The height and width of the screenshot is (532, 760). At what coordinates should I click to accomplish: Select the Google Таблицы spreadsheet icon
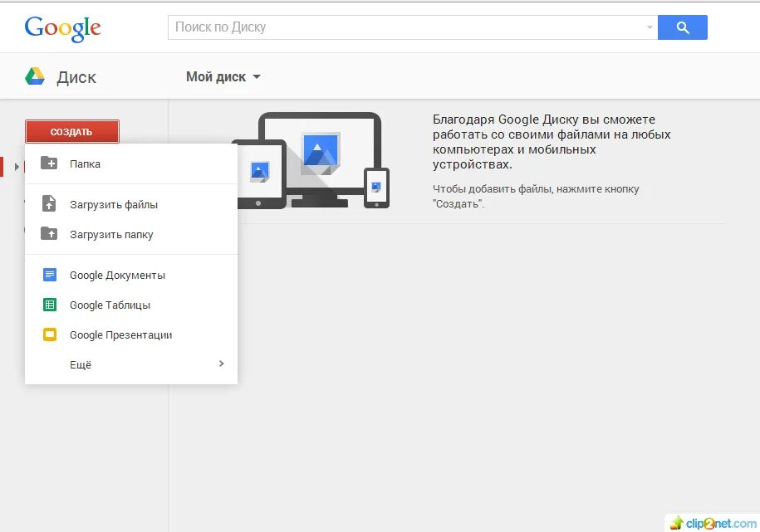(x=48, y=305)
